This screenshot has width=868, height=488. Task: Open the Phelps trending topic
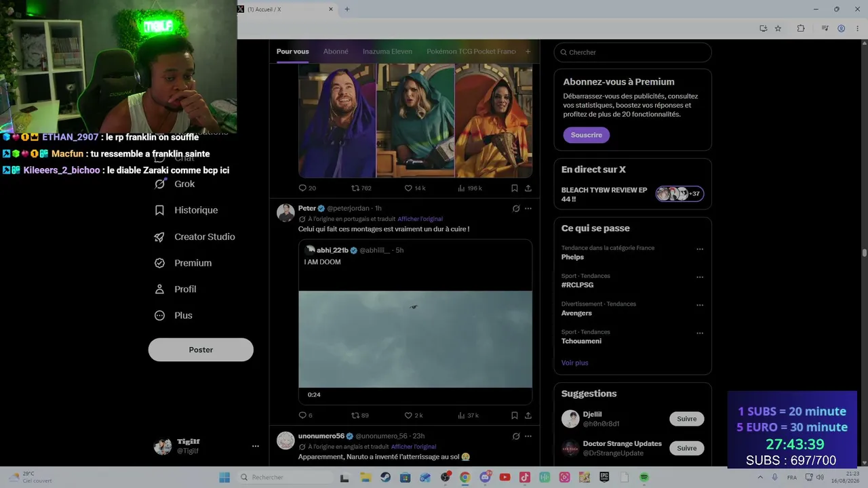pyautogui.click(x=572, y=258)
